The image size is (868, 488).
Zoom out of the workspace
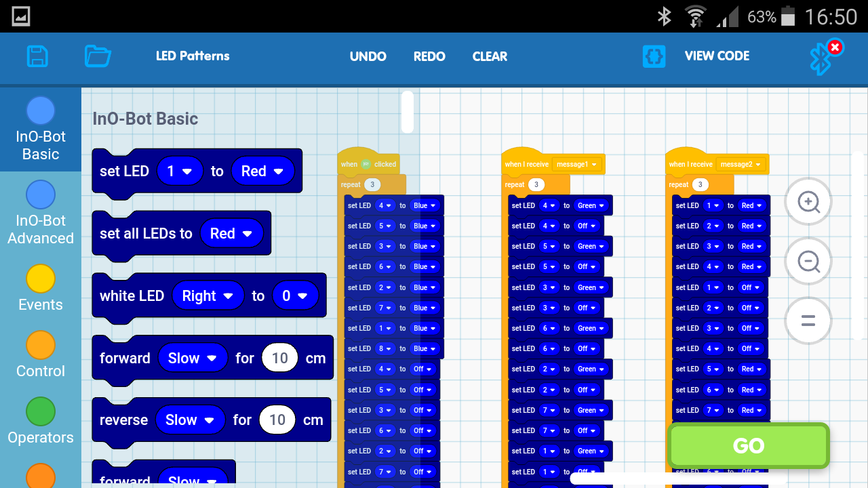(x=808, y=261)
